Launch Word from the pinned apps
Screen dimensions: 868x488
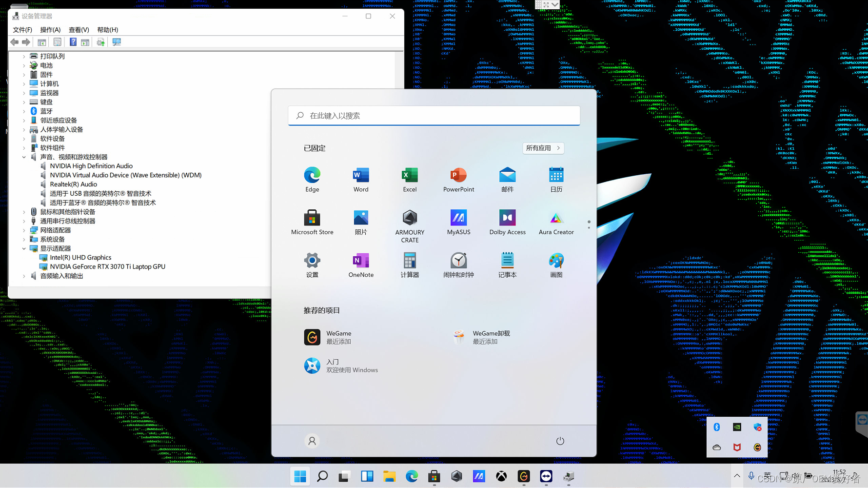pyautogui.click(x=361, y=180)
